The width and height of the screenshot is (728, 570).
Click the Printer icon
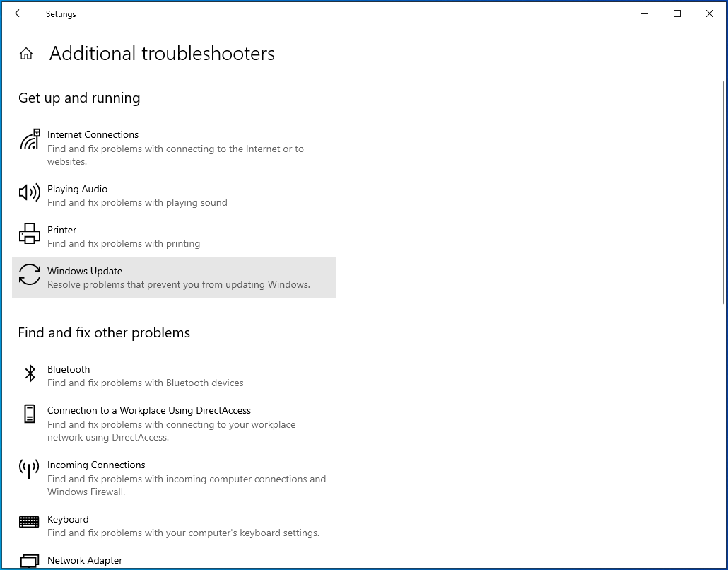click(30, 233)
